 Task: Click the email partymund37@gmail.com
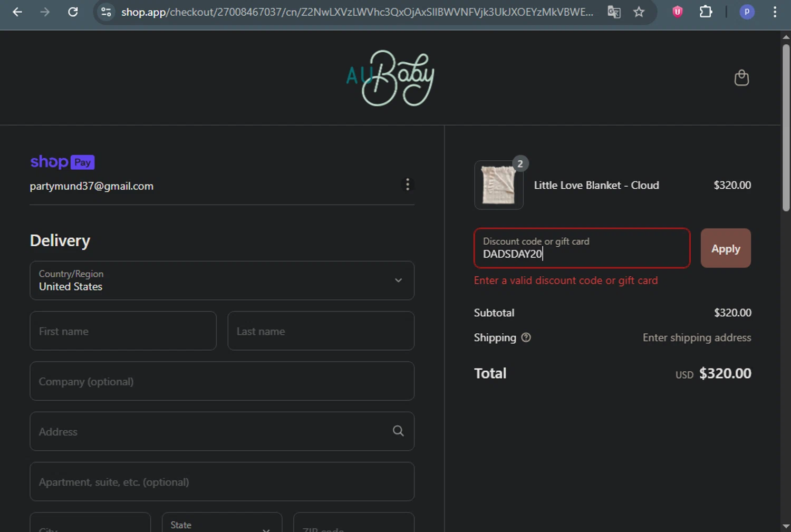(x=92, y=186)
